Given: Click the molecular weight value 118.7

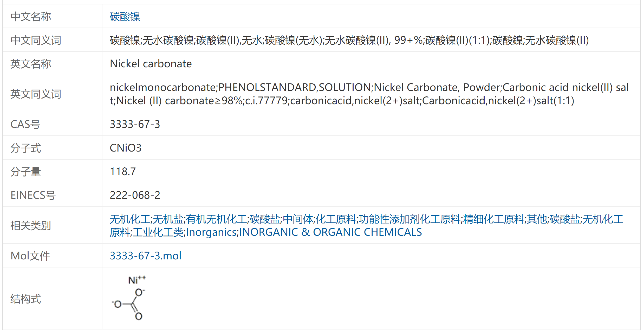Looking at the screenshot, I should coord(123,172).
